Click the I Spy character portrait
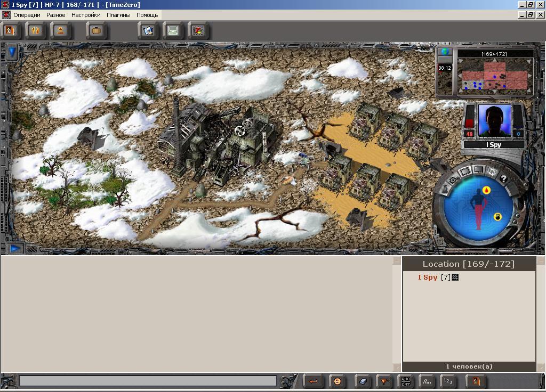 coord(494,120)
